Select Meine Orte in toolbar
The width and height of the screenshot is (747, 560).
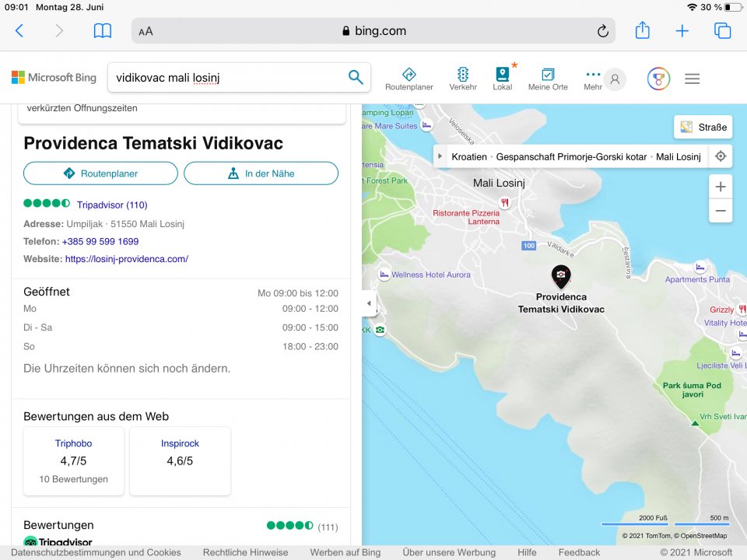tap(548, 79)
